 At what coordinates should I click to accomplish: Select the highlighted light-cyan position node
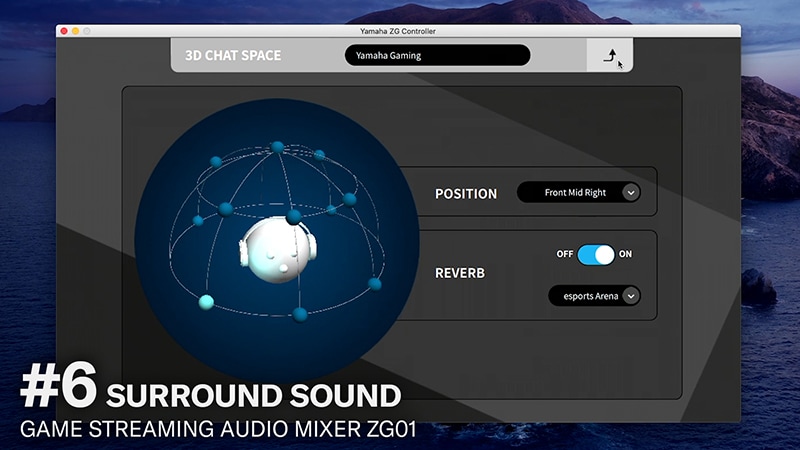coord(207,301)
